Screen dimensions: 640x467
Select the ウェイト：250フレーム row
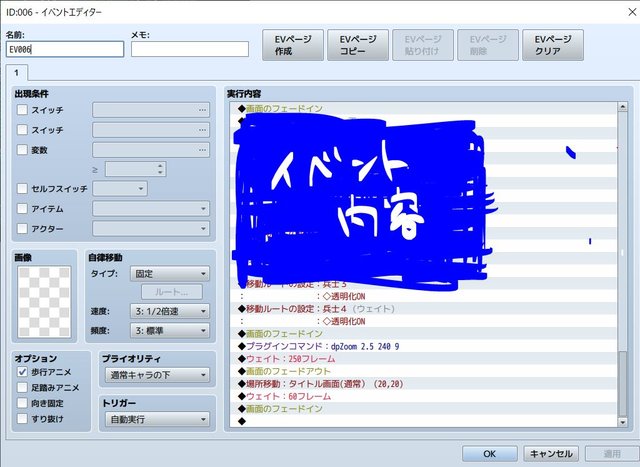click(423, 359)
